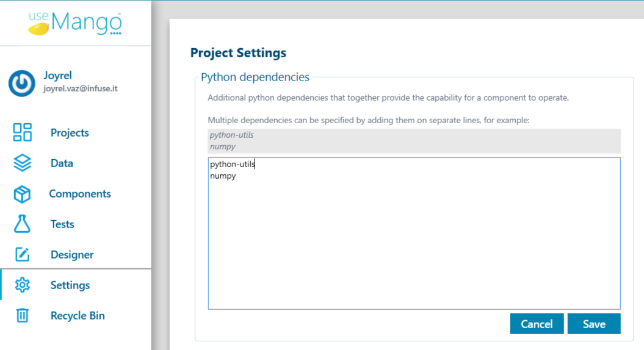Click the joyrel.vaz@infuse.it email text
The width and height of the screenshot is (644, 350).
81,88
